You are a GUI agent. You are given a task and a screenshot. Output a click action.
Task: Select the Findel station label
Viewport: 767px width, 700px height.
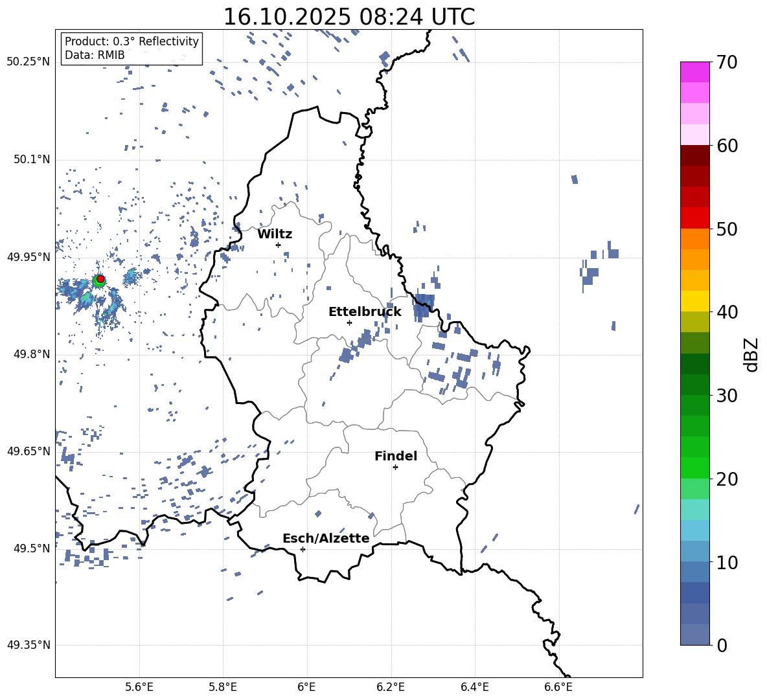click(x=396, y=456)
